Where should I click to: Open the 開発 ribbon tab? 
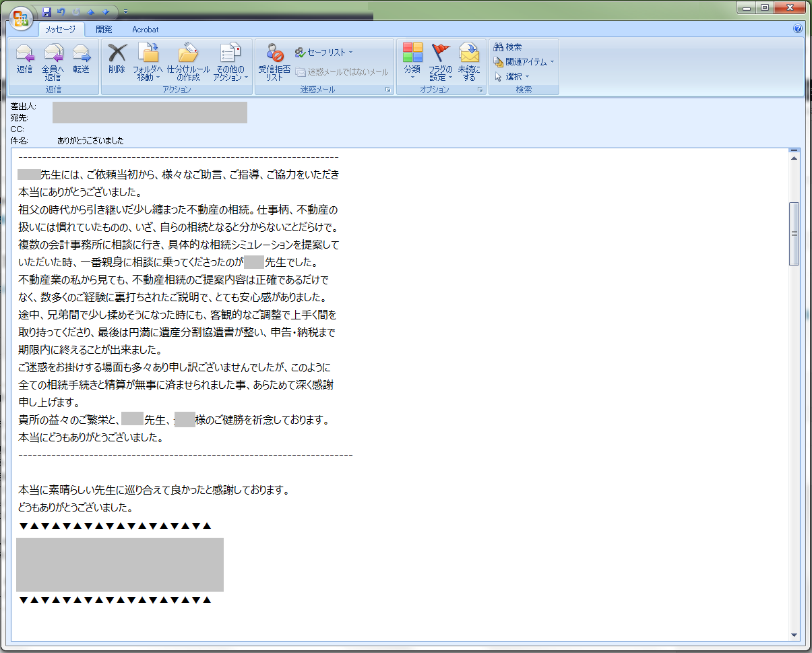tap(104, 30)
